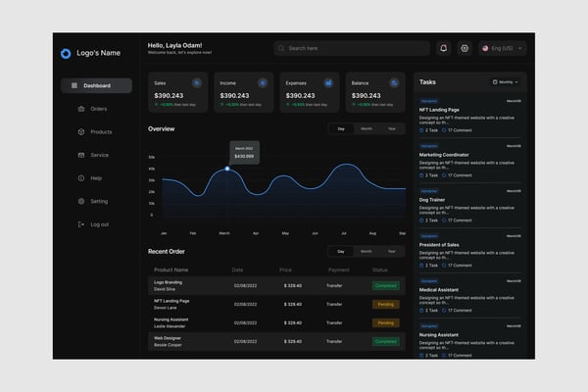Click the Product Name column header
This screenshot has width=588, height=392.
coord(171,269)
